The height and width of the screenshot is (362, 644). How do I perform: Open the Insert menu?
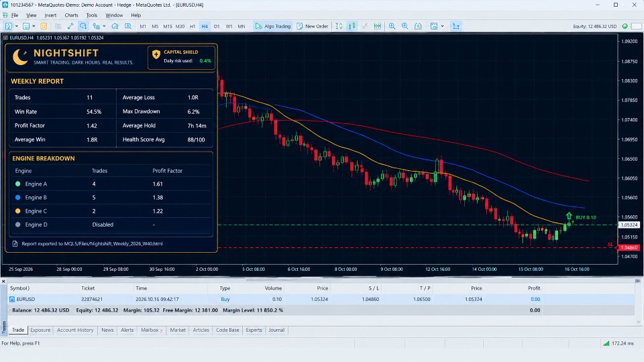[50, 15]
